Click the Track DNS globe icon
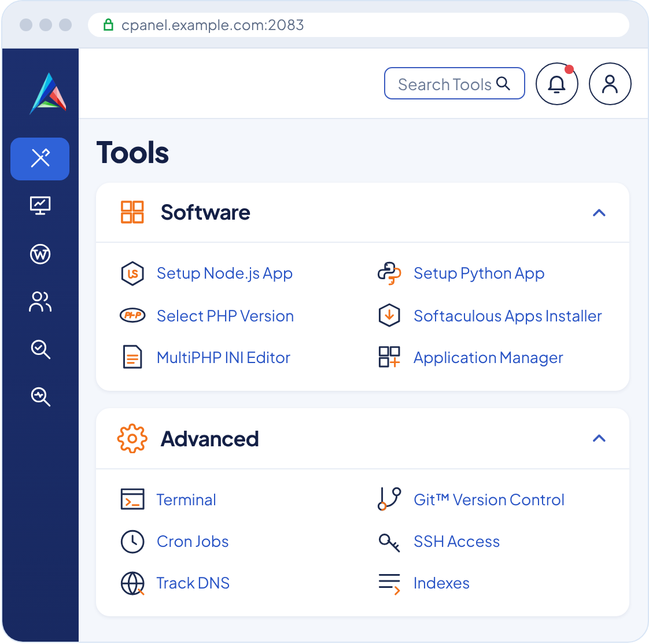Image resolution: width=649 pixels, height=644 pixels. [132, 583]
